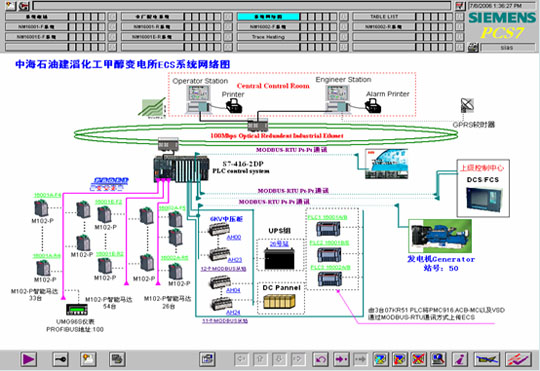This screenshot has height=371, width=540.
Task: Select the cyan highlighted area button
Action: point(268,17)
